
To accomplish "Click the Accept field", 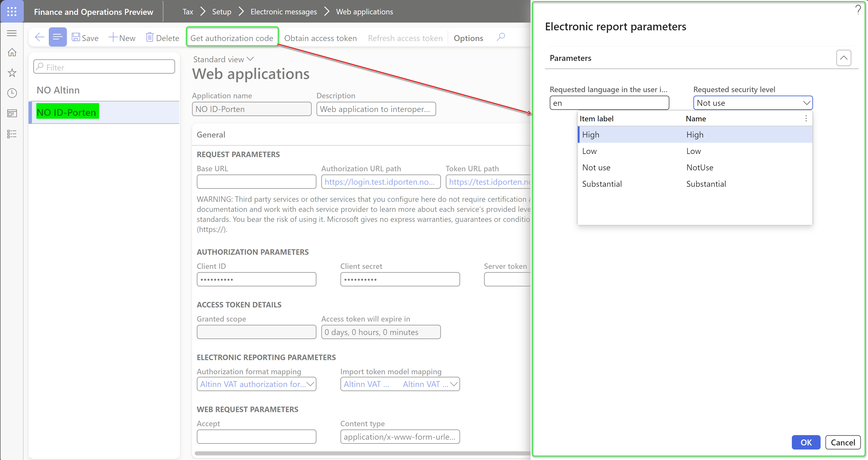I will pyautogui.click(x=256, y=437).
